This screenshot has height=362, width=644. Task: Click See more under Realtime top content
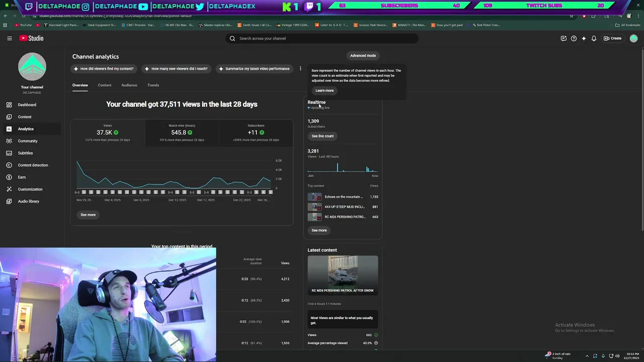pyautogui.click(x=319, y=230)
